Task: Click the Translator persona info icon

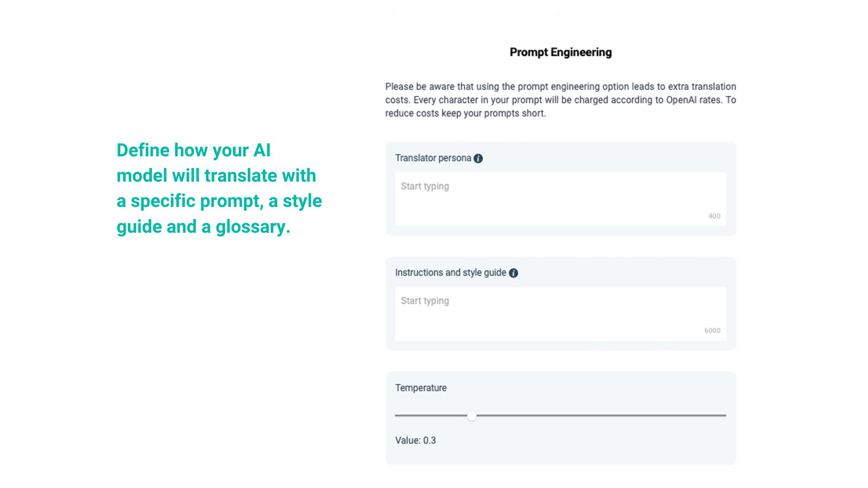Action: (478, 159)
